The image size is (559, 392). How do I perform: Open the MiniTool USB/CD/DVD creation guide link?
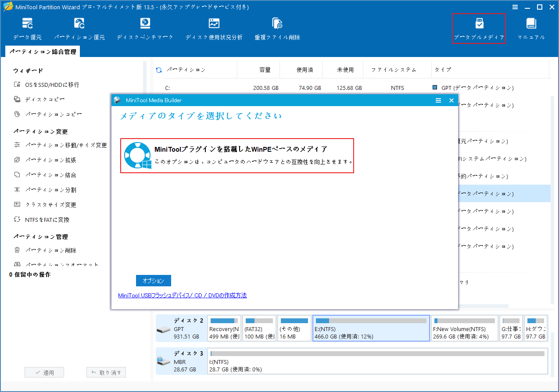[x=182, y=295]
